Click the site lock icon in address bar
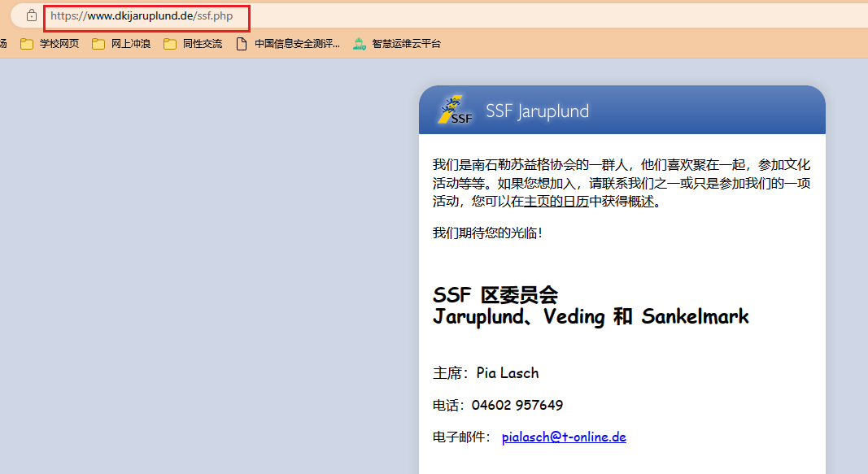 [x=32, y=15]
